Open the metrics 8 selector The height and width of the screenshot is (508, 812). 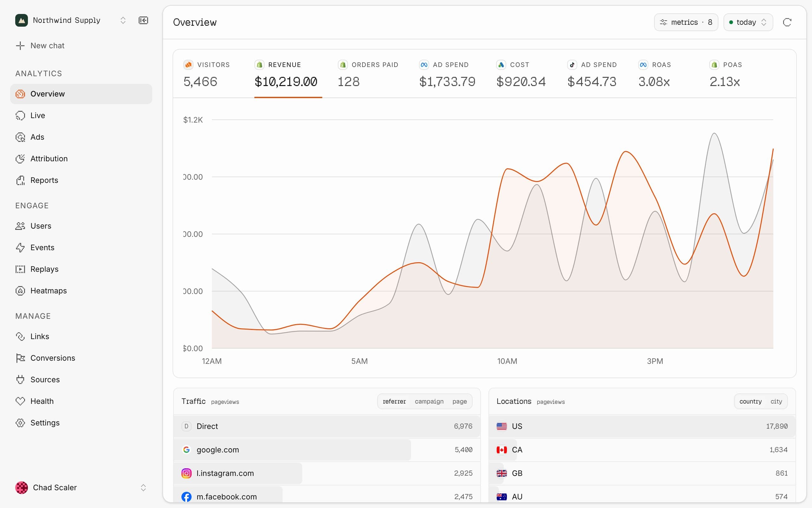[686, 22]
